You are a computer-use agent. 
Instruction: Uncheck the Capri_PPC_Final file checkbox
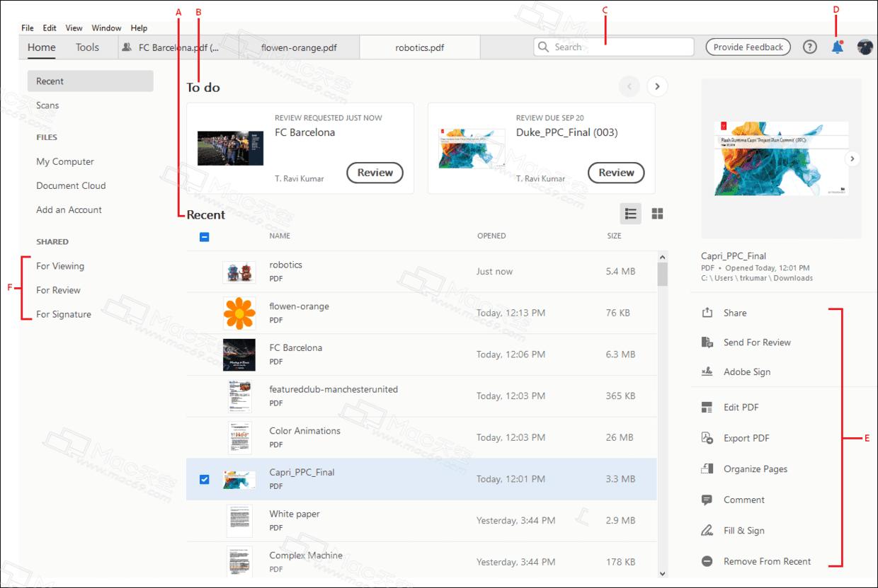205,479
